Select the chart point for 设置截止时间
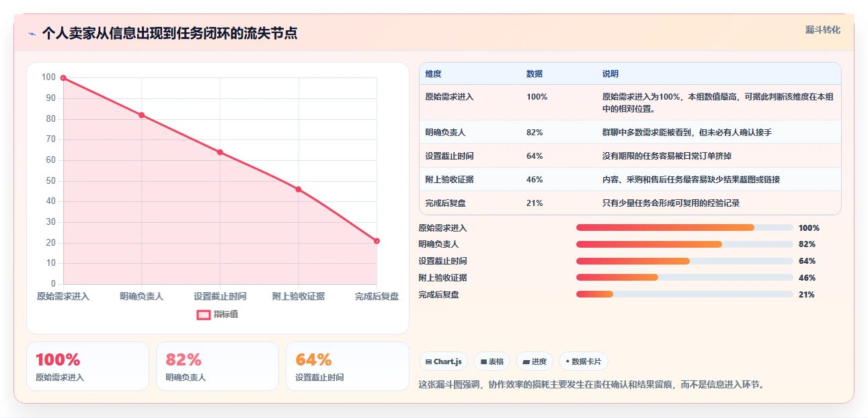The width and height of the screenshot is (868, 418). (220, 152)
